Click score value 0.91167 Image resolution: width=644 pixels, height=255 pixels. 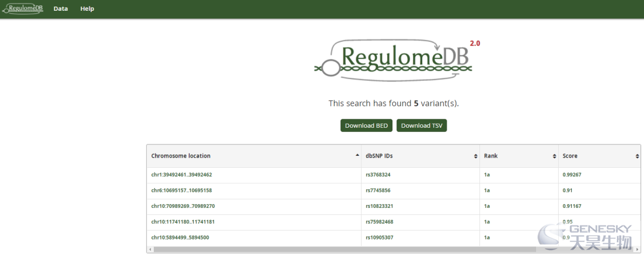[x=572, y=206]
